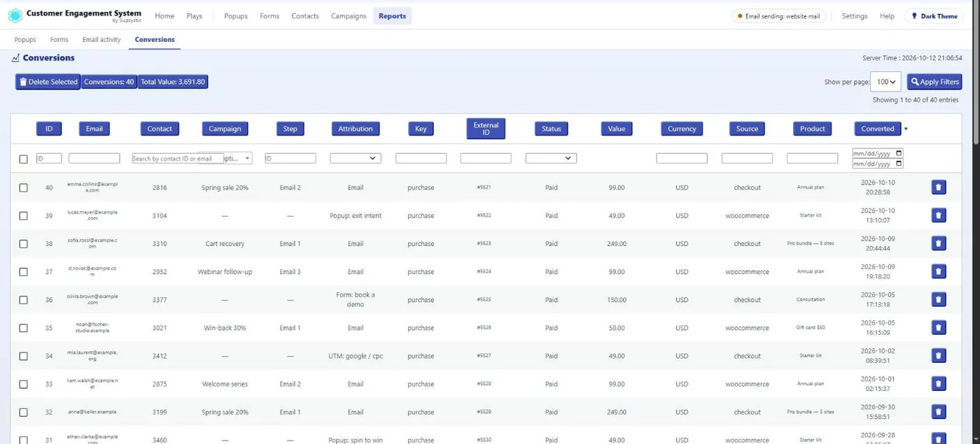This screenshot has height=444, width=980.
Task: Delete conversion row 34 via trash icon
Action: [939, 355]
